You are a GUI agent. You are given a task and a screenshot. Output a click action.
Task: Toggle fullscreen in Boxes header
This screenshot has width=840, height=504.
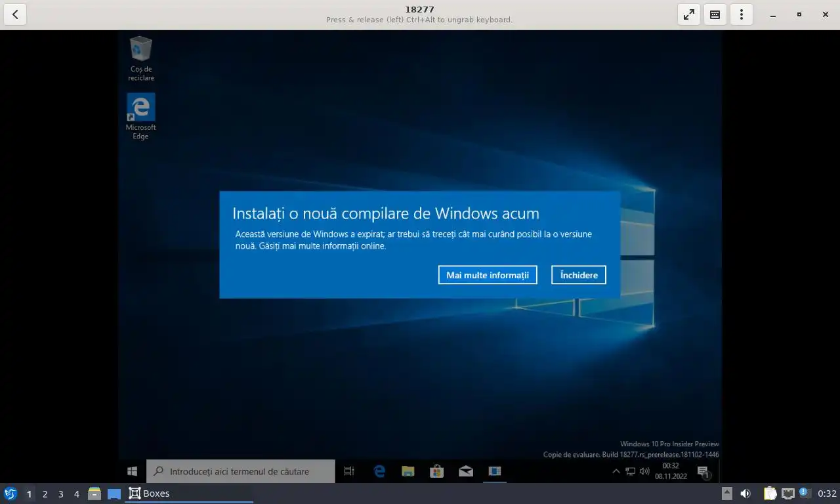[x=689, y=14]
